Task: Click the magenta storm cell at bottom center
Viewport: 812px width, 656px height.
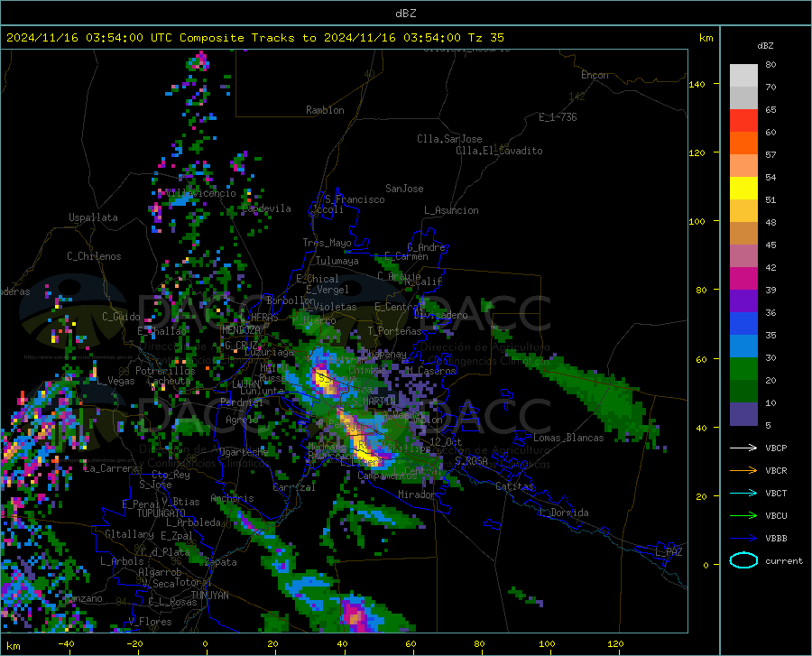Action: pos(355,616)
